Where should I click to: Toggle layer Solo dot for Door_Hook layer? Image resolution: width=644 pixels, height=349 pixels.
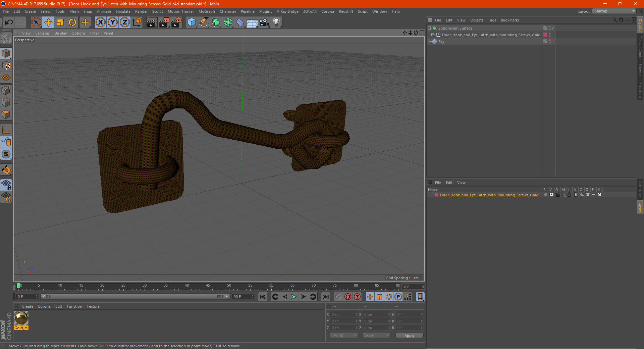tap(545, 195)
